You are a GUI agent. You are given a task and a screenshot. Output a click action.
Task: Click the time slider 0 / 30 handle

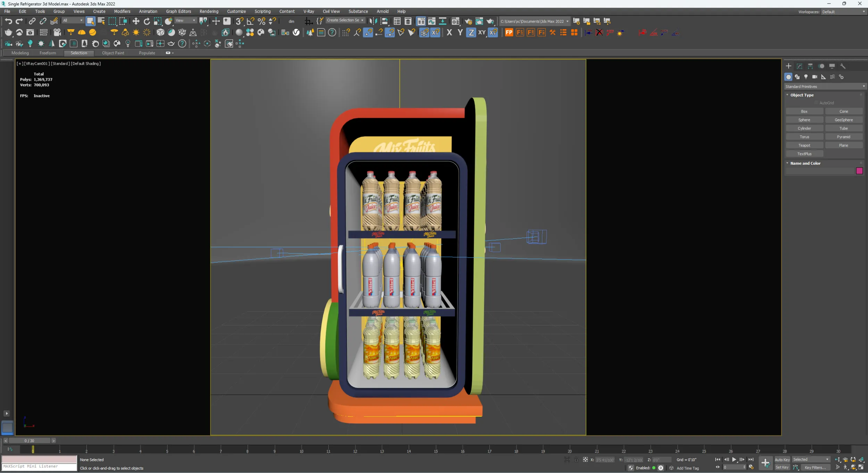coord(30,441)
